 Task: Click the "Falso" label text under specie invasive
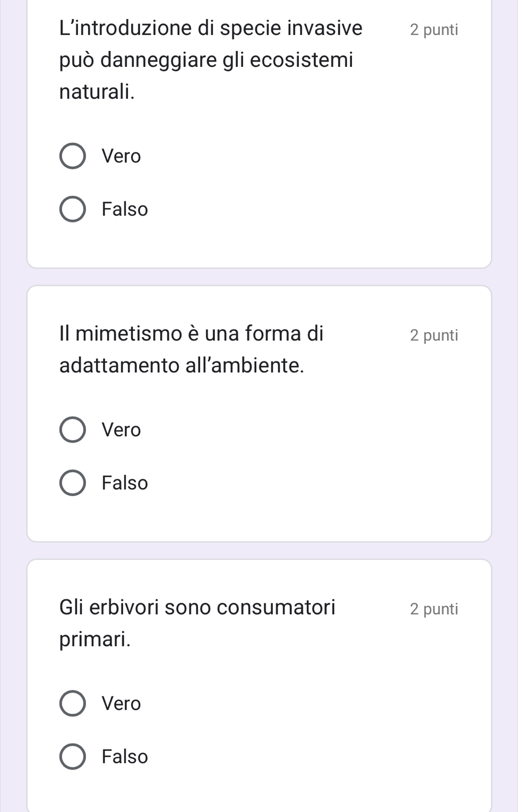(x=125, y=209)
